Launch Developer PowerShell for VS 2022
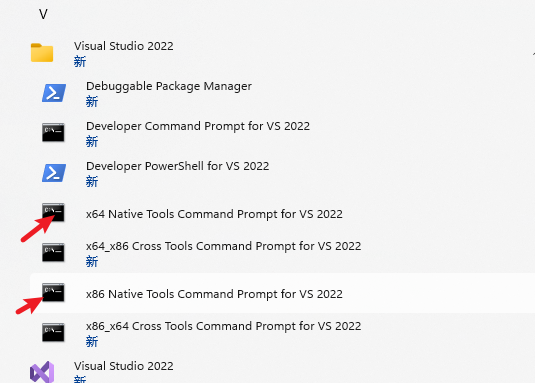Viewport: 535px width, 383px height. 177,166
